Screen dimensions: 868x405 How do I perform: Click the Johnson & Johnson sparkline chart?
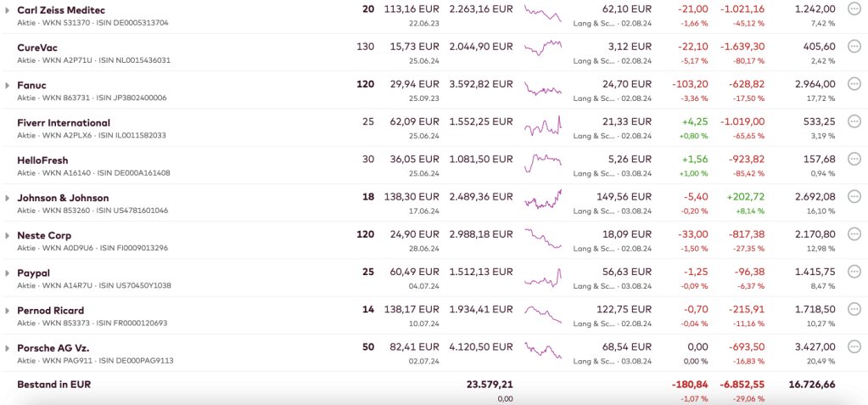[543, 200]
